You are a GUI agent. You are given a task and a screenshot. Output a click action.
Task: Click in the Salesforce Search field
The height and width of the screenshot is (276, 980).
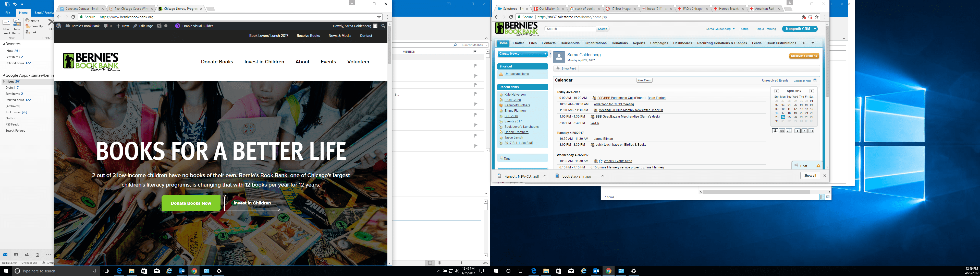click(x=570, y=29)
